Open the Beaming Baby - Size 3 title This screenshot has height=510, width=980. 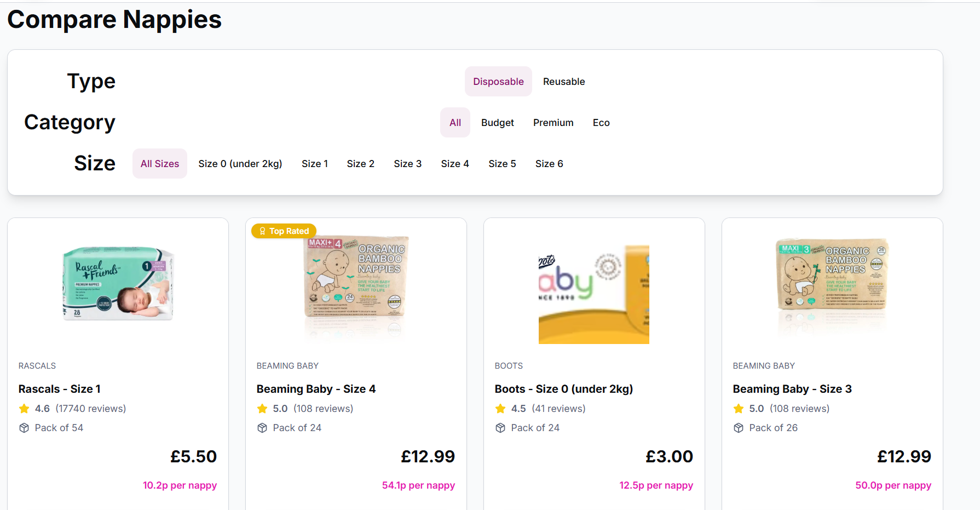coord(792,389)
